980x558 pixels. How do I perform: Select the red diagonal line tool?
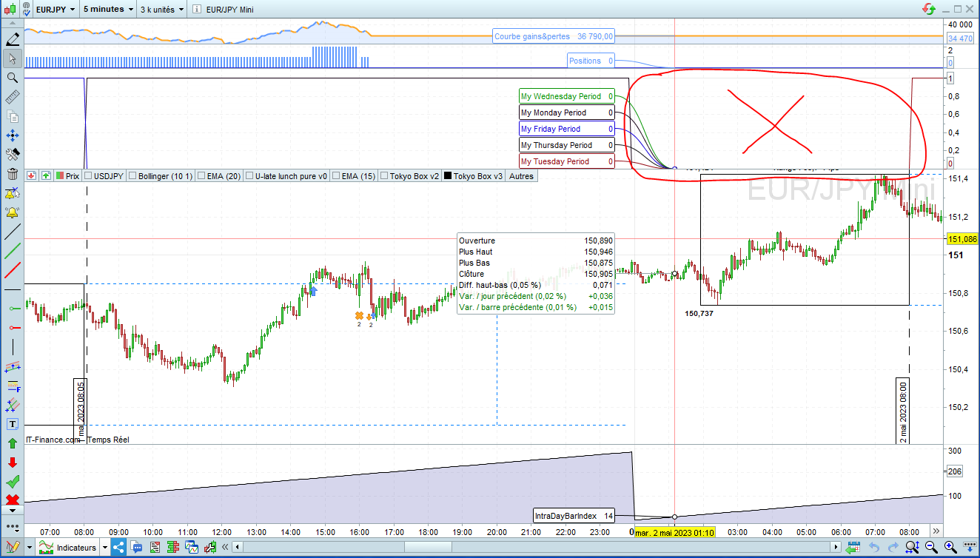[12, 270]
